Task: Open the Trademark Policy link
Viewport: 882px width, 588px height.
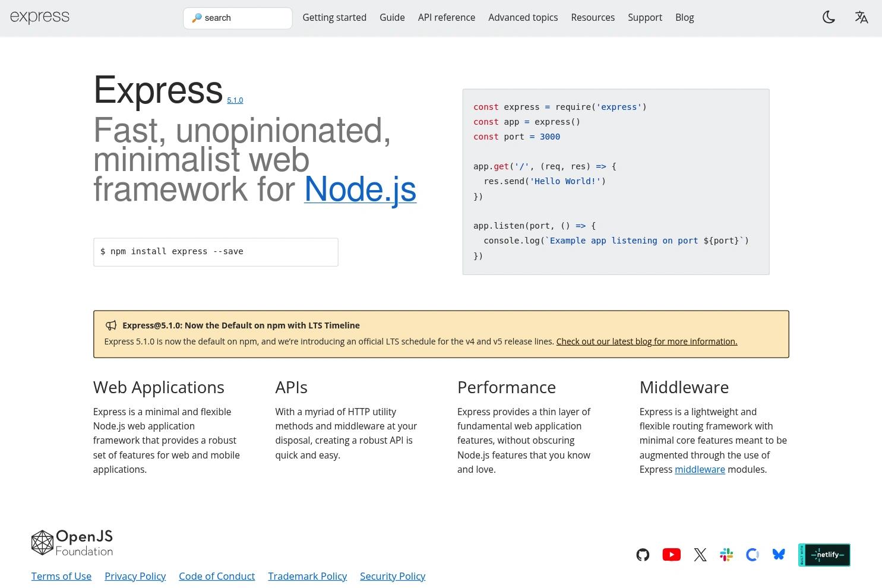Action: coord(307,576)
